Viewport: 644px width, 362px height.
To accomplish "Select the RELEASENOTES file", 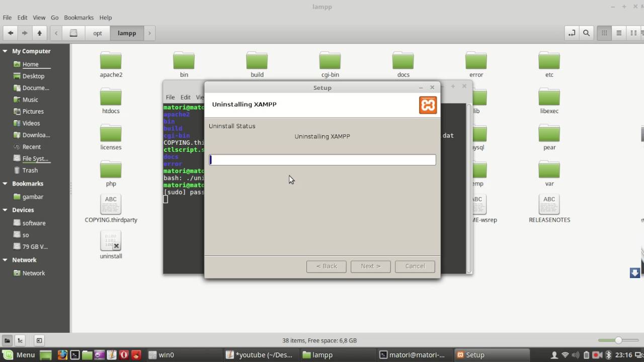I will point(549,209).
